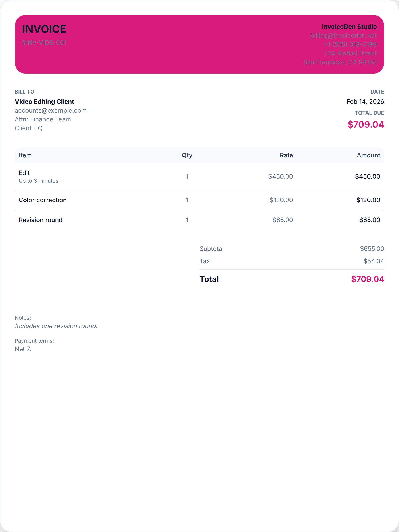Click the Rate column header
The height and width of the screenshot is (532, 399).
pyautogui.click(x=286, y=155)
